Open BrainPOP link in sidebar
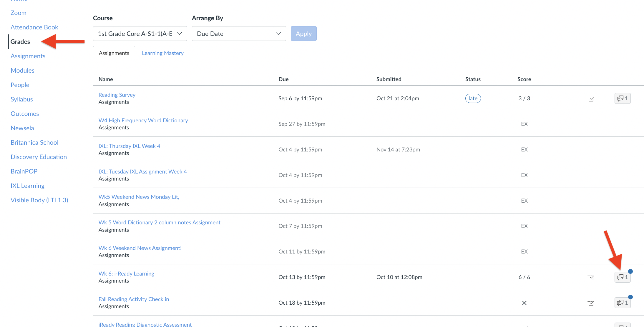This screenshot has height=327, width=644. (x=24, y=171)
